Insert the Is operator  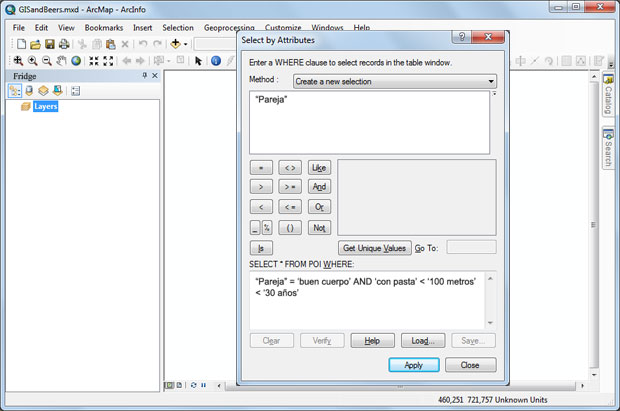[261, 248]
